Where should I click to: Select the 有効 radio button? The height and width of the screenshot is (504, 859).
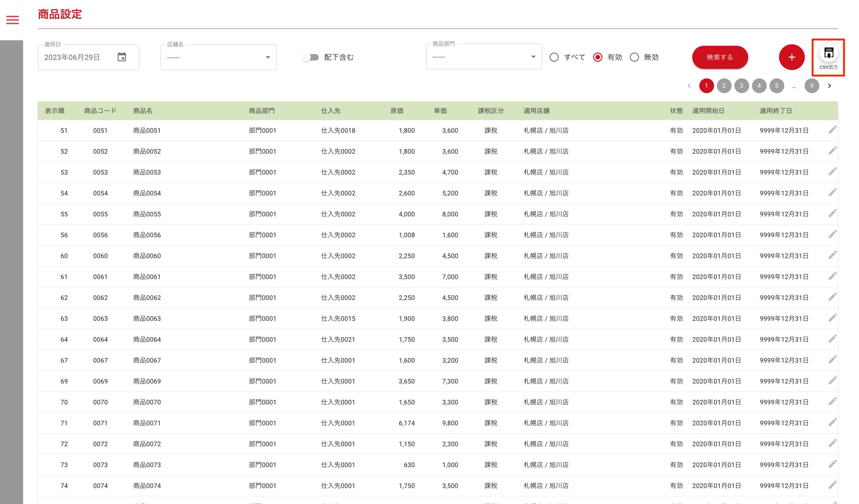598,57
